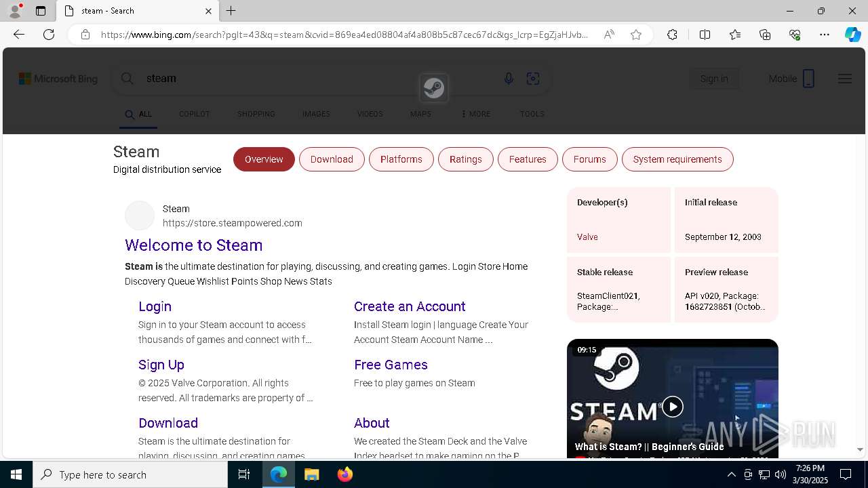Open Browser essentials
This screenshot has width=868, height=488.
pyautogui.click(x=795, y=35)
